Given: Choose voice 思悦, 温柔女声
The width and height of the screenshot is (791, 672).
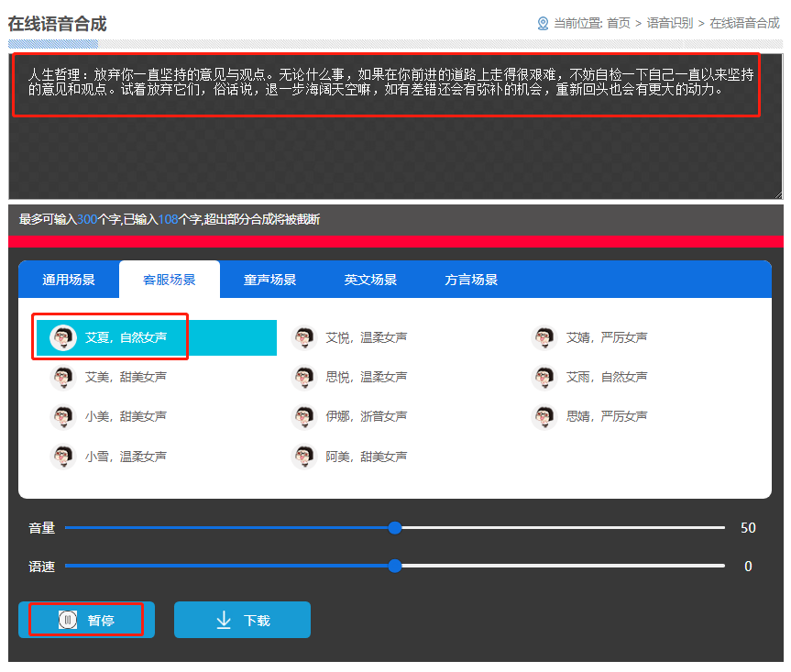Looking at the screenshot, I should [x=367, y=377].
